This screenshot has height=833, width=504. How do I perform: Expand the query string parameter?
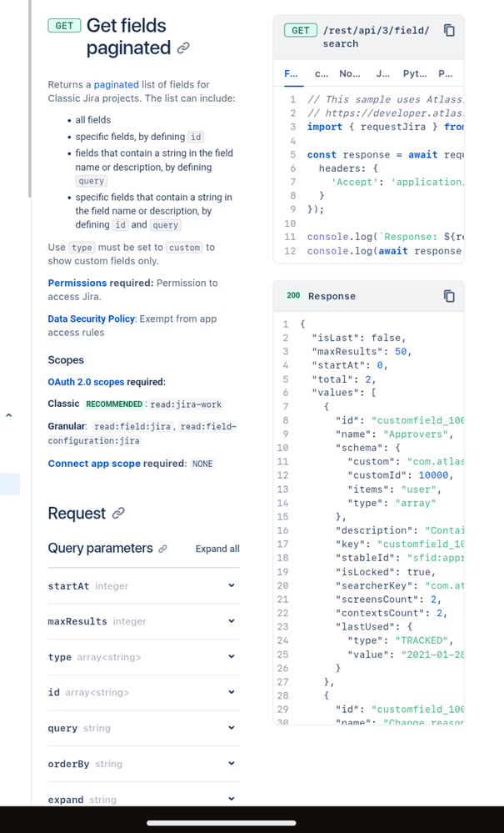(x=144, y=728)
